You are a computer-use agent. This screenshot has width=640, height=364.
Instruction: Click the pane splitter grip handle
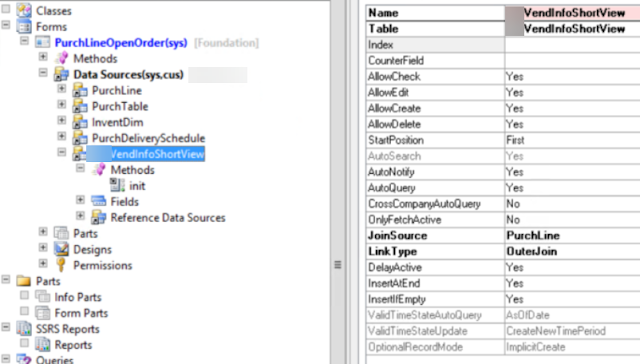[x=338, y=265]
